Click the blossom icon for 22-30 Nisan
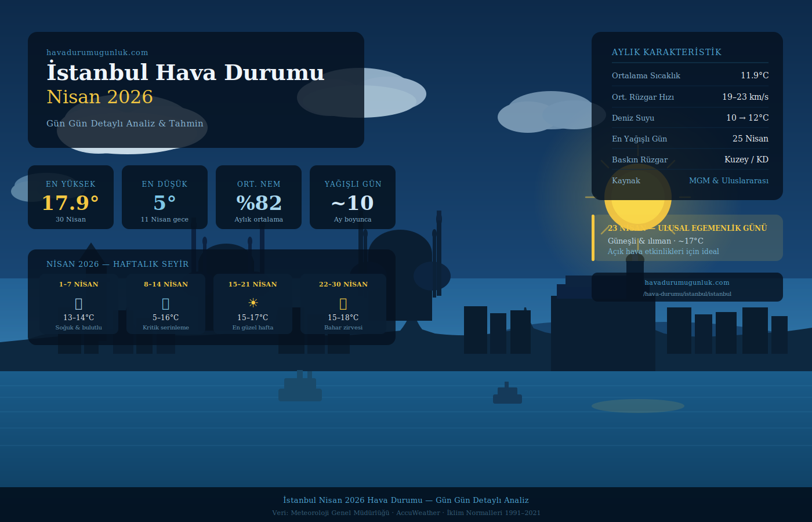Screen dimensions: 812x522 [343, 302]
